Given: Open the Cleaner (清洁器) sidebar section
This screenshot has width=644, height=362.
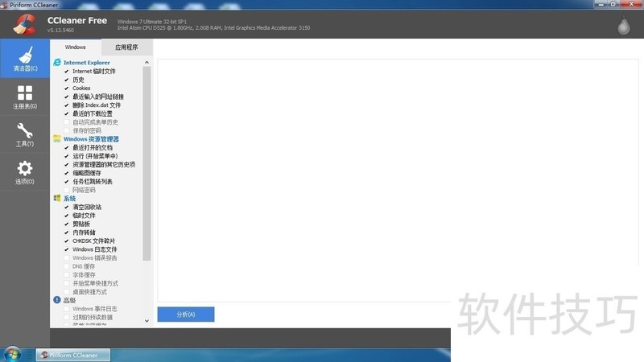Looking at the screenshot, I should [25, 58].
